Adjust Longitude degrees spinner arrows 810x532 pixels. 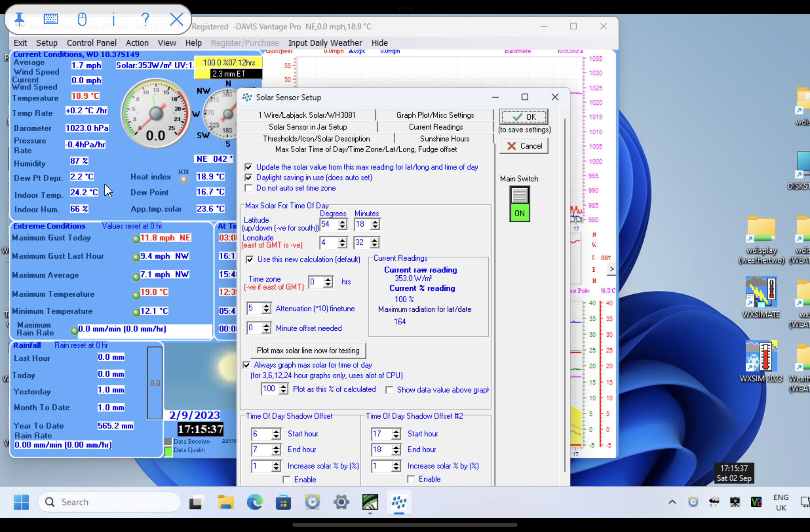pyautogui.click(x=342, y=243)
